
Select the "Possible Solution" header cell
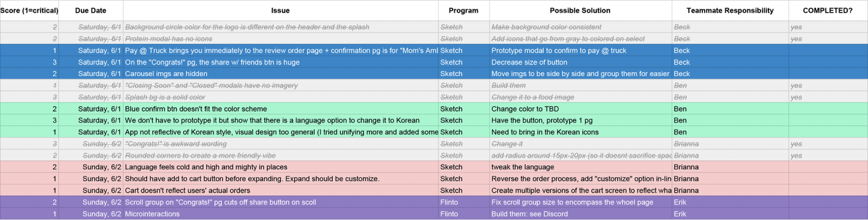(580, 10)
